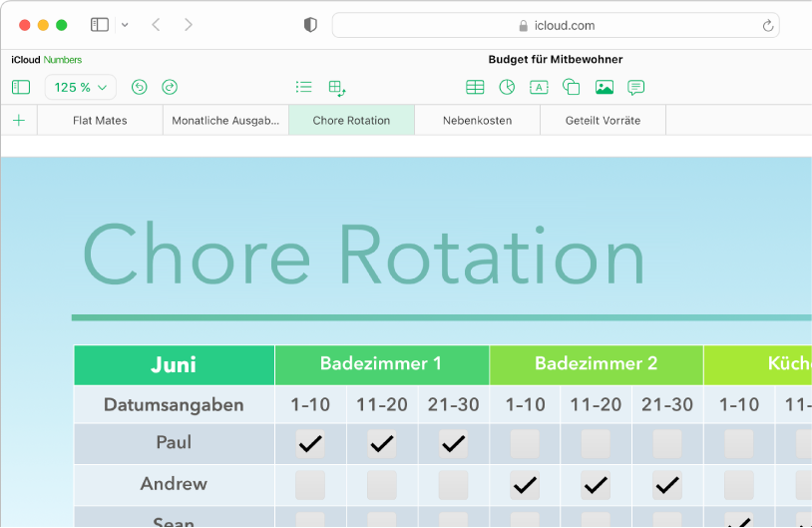812x528 pixels.
Task: Minimize the Safari window with yellow button
Action: [x=43, y=25]
